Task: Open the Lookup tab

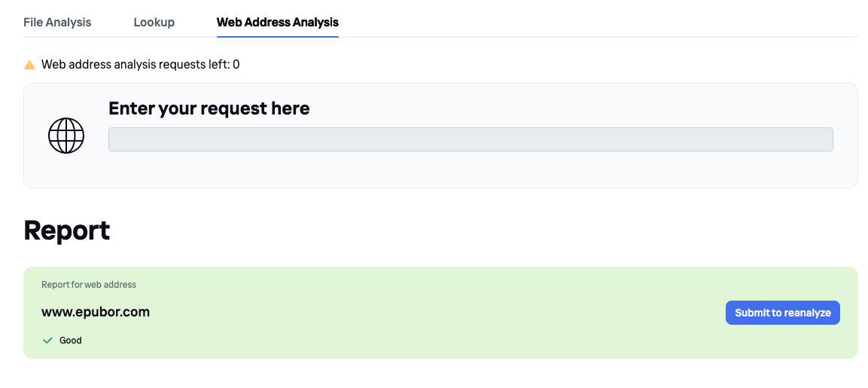Action: [x=154, y=22]
